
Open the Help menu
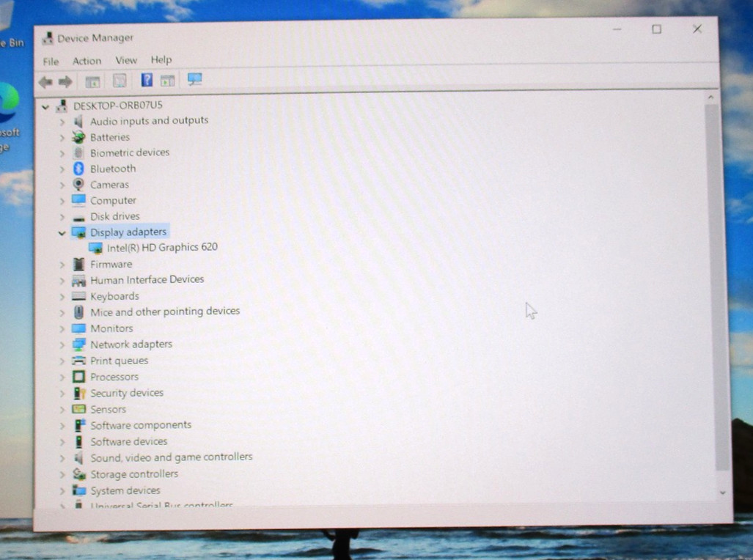tap(161, 60)
